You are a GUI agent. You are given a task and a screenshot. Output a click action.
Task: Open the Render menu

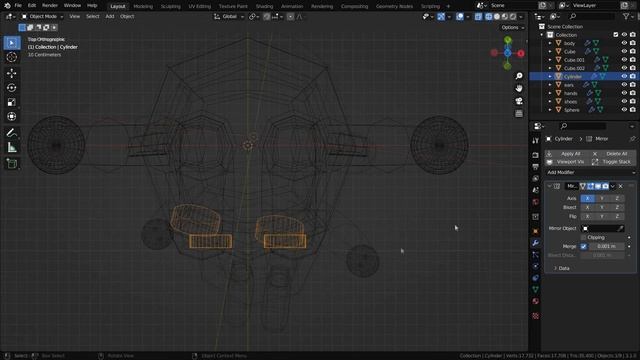point(50,6)
